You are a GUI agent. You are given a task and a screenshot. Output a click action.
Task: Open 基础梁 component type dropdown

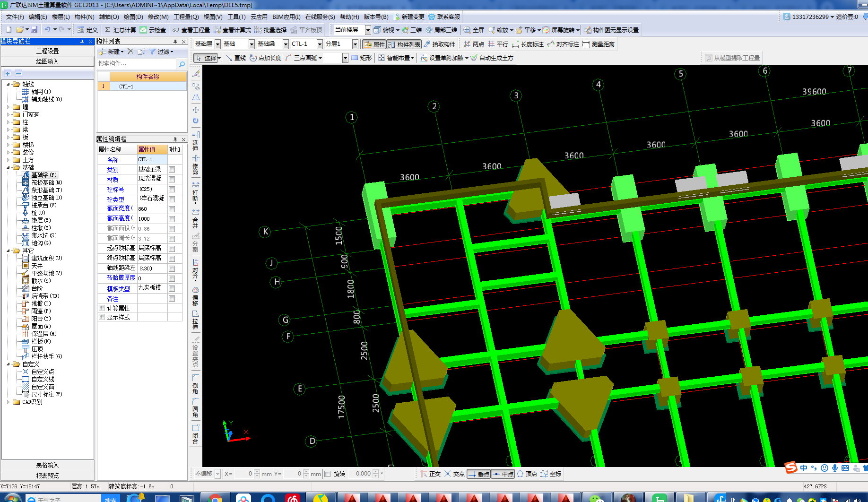(x=286, y=44)
